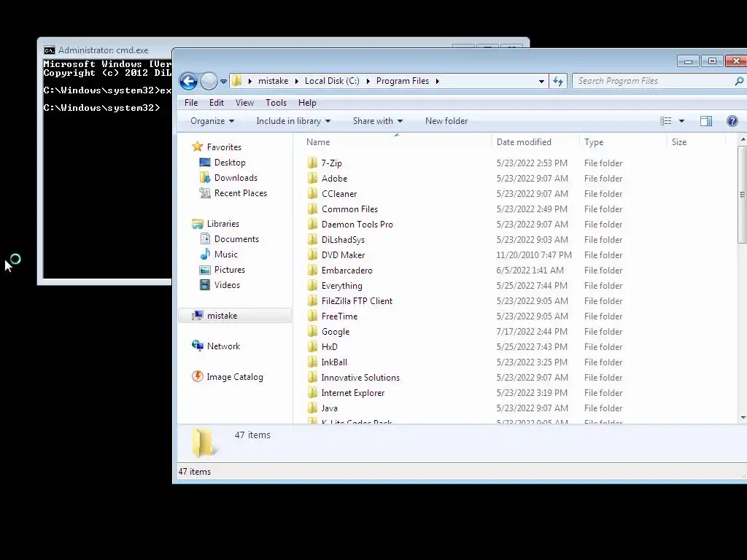The image size is (747, 560).
Task: Select the Embarcadero folder icon
Action: coord(312,270)
